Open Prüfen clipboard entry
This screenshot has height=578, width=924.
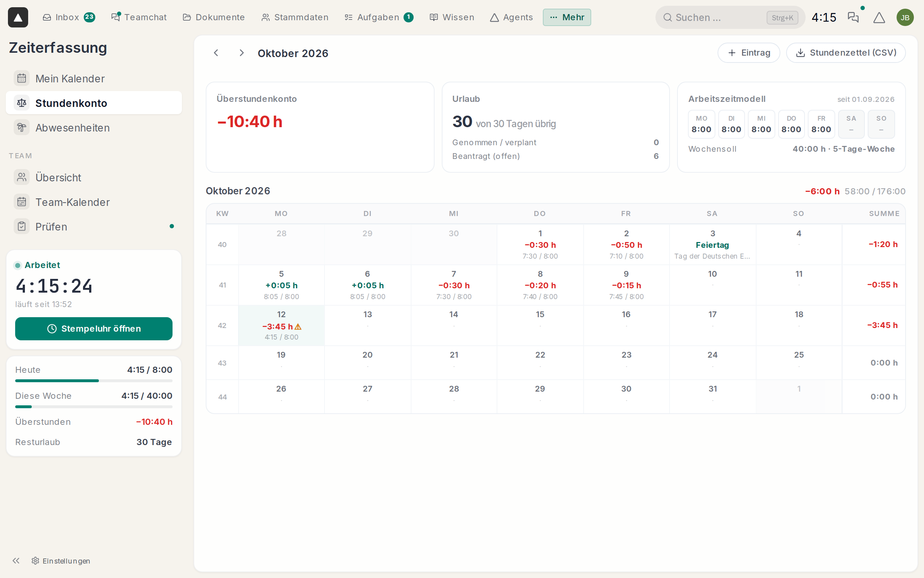(x=93, y=226)
